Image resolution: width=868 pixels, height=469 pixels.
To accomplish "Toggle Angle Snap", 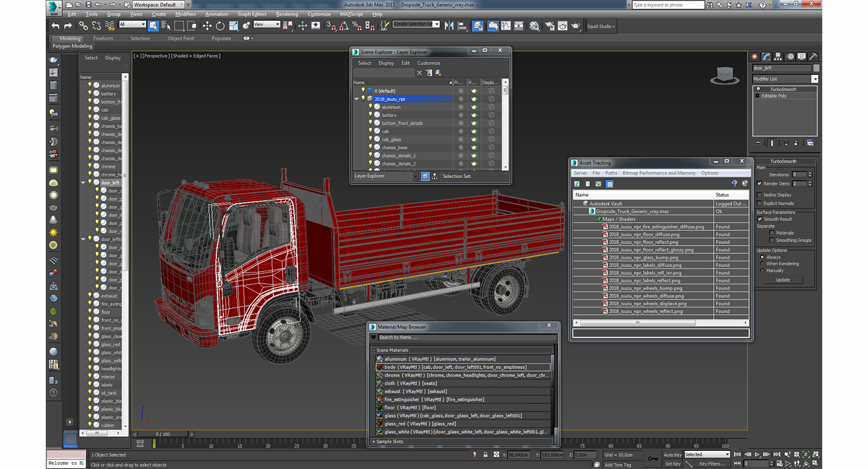I will pos(344,26).
